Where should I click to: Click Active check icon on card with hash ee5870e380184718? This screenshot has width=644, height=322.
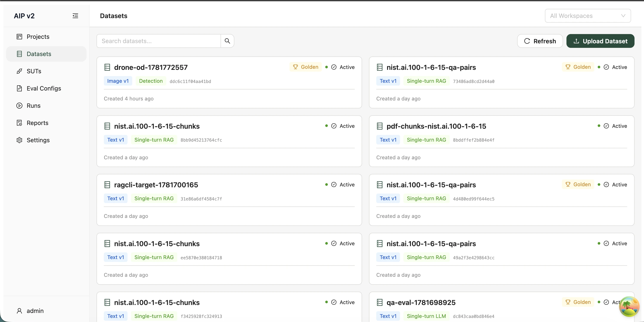pos(334,243)
